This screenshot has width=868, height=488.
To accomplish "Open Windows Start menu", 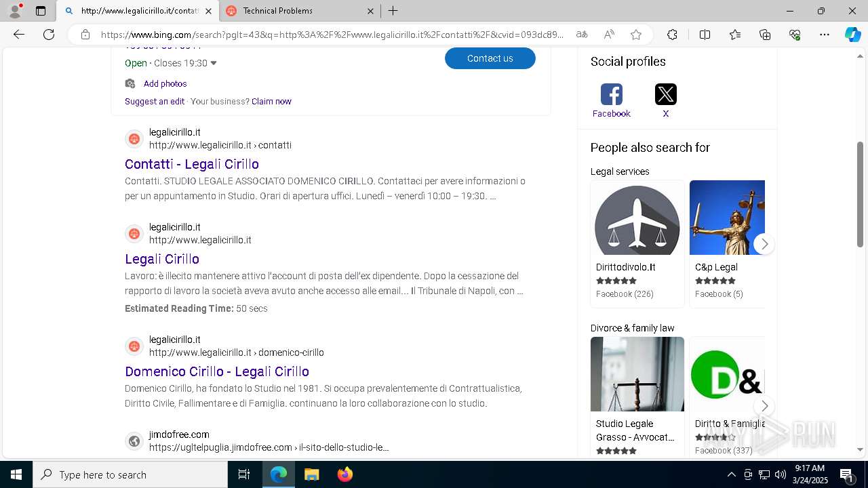I will (x=16, y=474).
